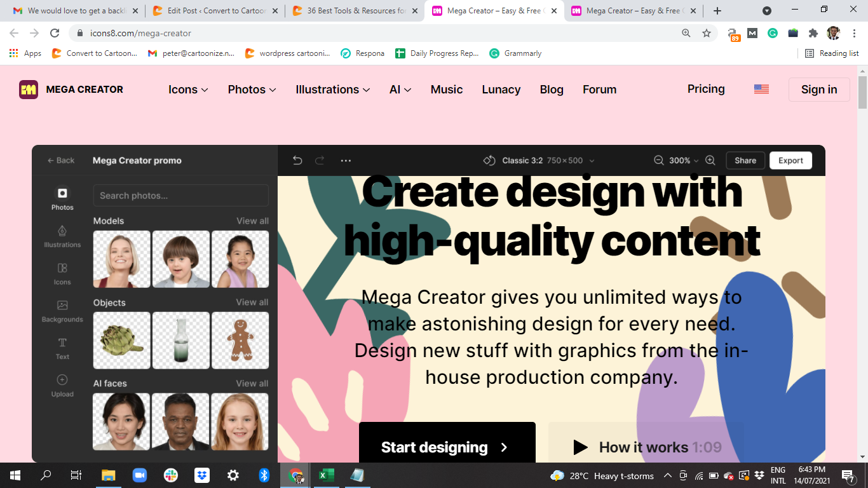The width and height of the screenshot is (868, 488).
Task: Open the Blog page in navigation
Action: (552, 90)
